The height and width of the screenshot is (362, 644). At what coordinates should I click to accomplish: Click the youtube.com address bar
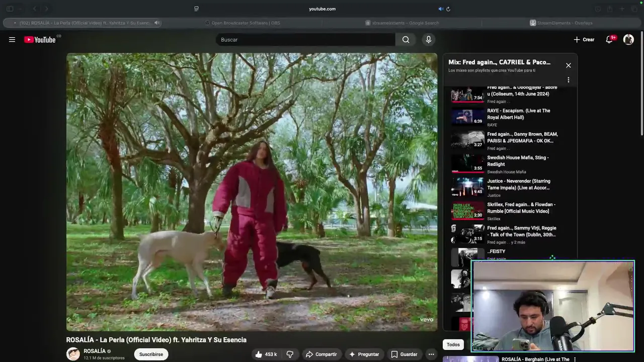point(322,9)
